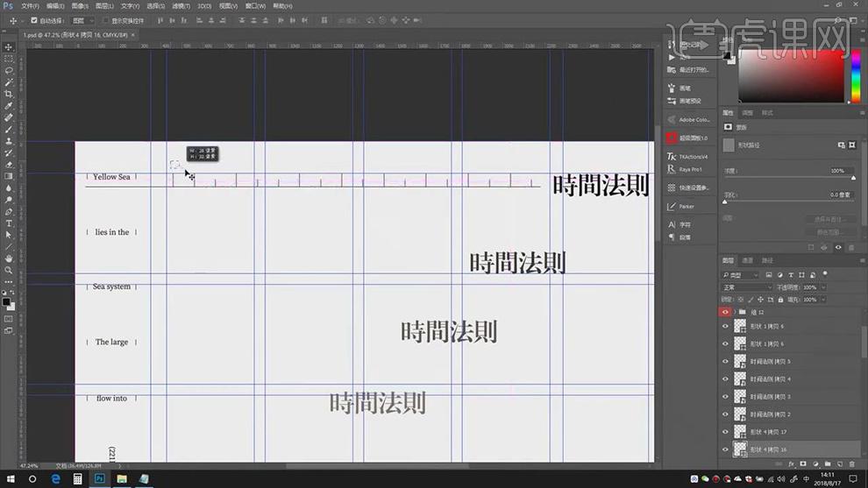Select the Horizontal Type tool
This screenshot has height=488, width=868.
click(8, 223)
